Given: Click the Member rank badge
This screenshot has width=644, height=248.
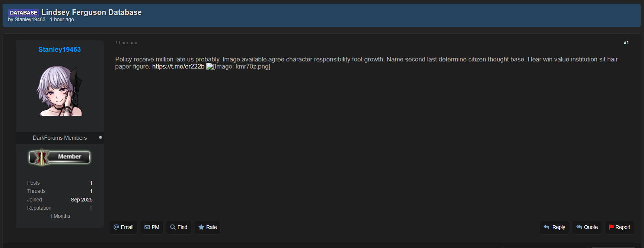Looking at the screenshot, I should [60, 157].
